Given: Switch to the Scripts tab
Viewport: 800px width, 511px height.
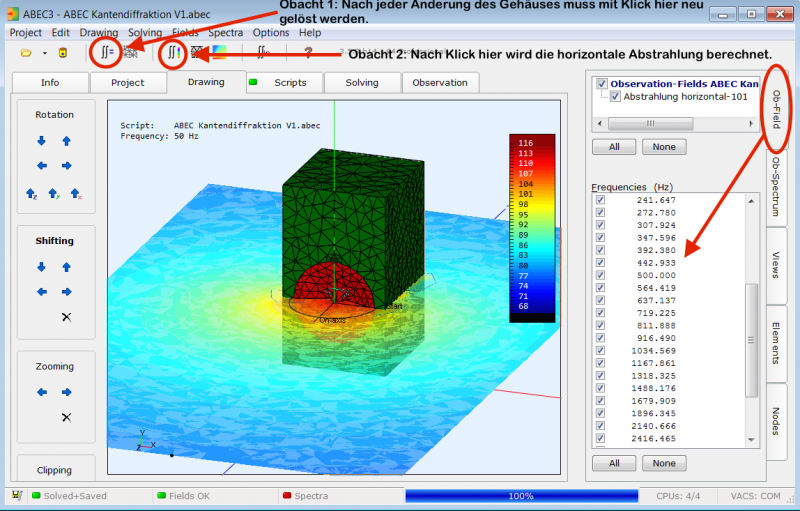Looking at the screenshot, I should pyautogui.click(x=285, y=83).
